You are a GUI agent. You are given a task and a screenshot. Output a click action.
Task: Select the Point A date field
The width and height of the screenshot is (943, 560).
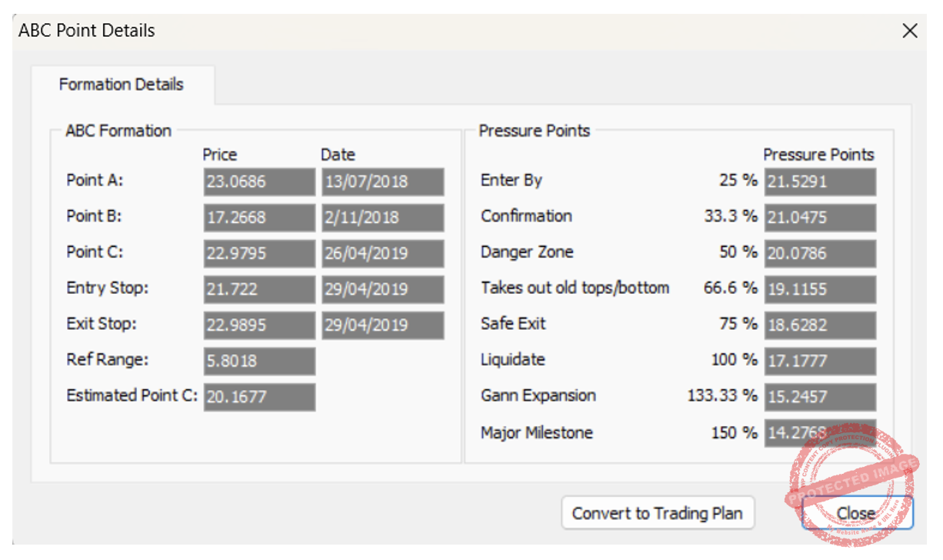382,182
